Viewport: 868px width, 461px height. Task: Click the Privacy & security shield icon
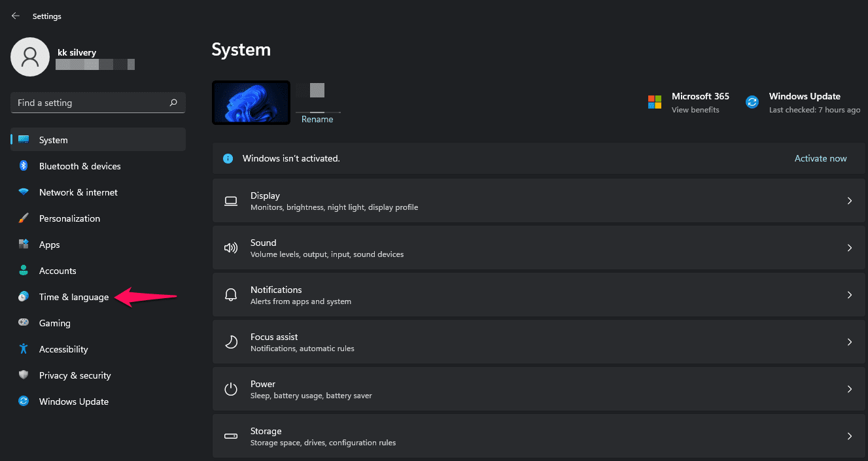pyautogui.click(x=24, y=375)
